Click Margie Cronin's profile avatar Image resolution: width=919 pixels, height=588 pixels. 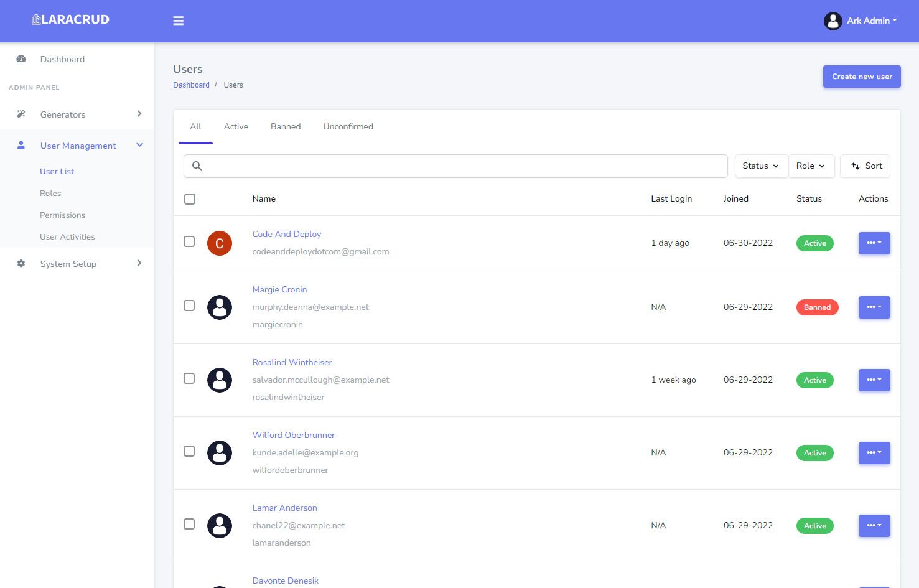[x=220, y=307]
